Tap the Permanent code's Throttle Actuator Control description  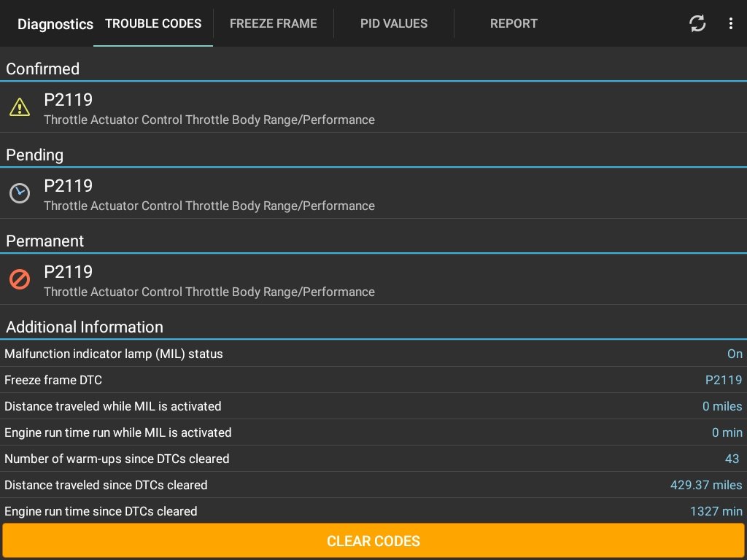(x=209, y=292)
